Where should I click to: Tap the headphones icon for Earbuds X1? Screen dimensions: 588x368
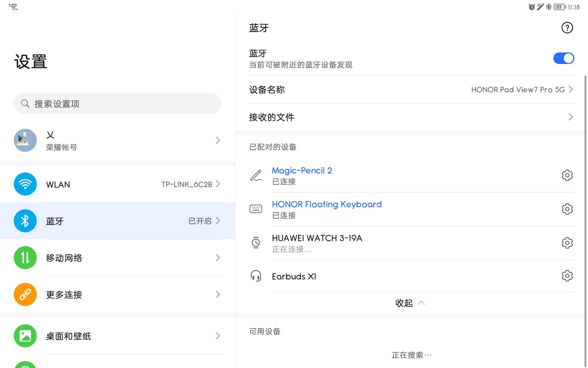click(x=256, y=276)
